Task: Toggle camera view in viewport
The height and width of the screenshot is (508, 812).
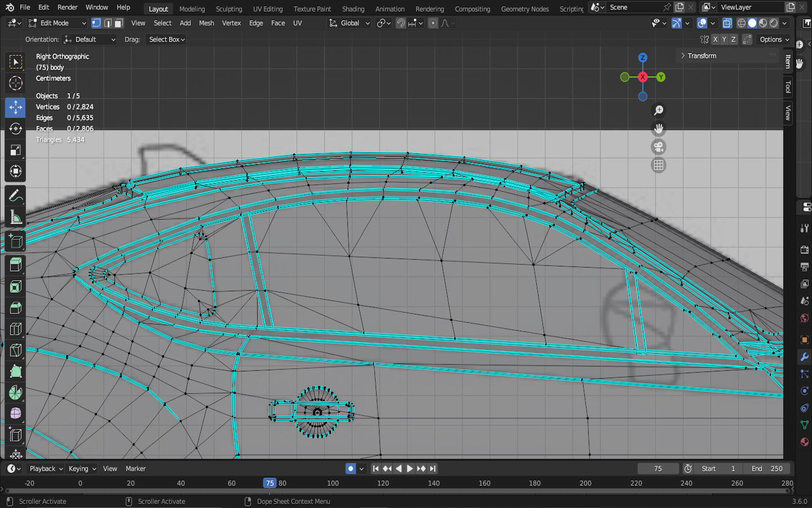Action: pyautogui.click(x=658, y=147)
